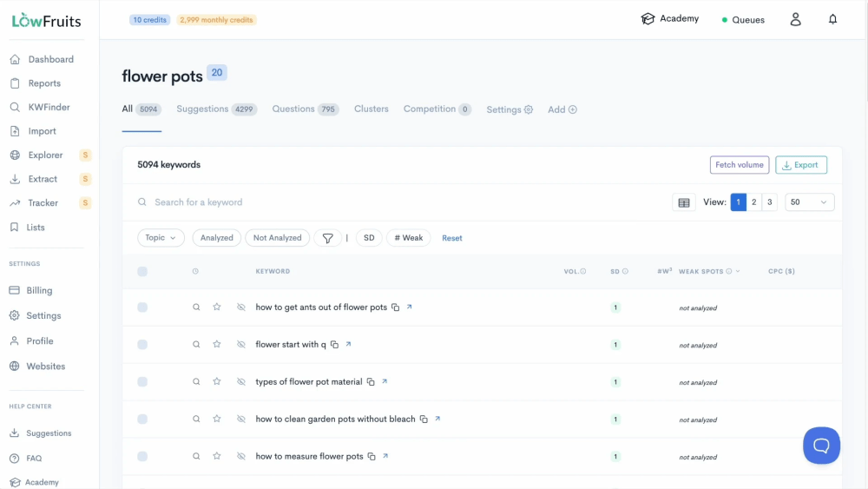Viewport: 868px width, 489px height.
Task: Click the VOL. info icon
Action: [x=583, y=271]
